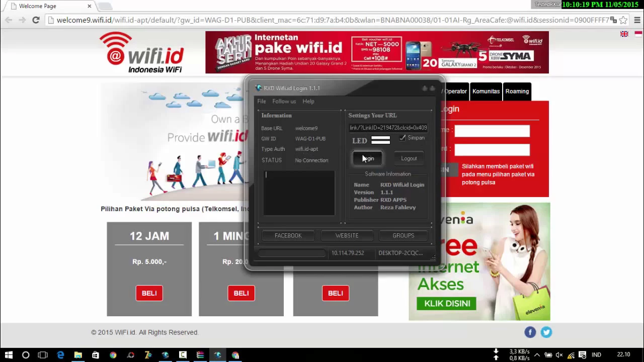Click the FACEBOOK button in RXD app

pos(288,235)
